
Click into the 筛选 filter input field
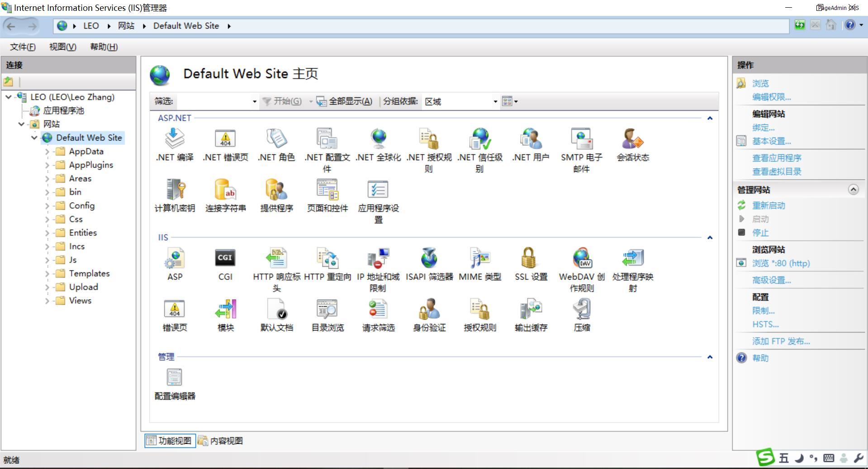pos(215,101)
